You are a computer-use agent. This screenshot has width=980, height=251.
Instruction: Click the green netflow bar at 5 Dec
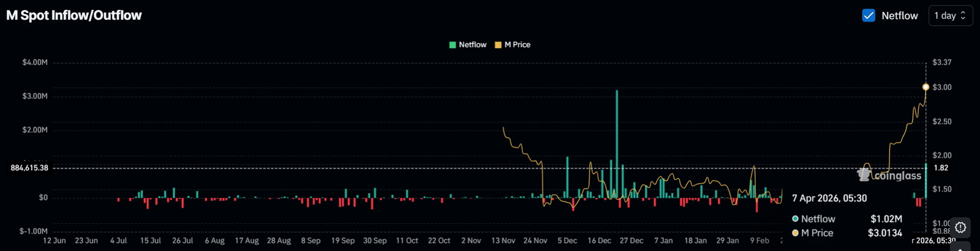click(x=567, y=177)
